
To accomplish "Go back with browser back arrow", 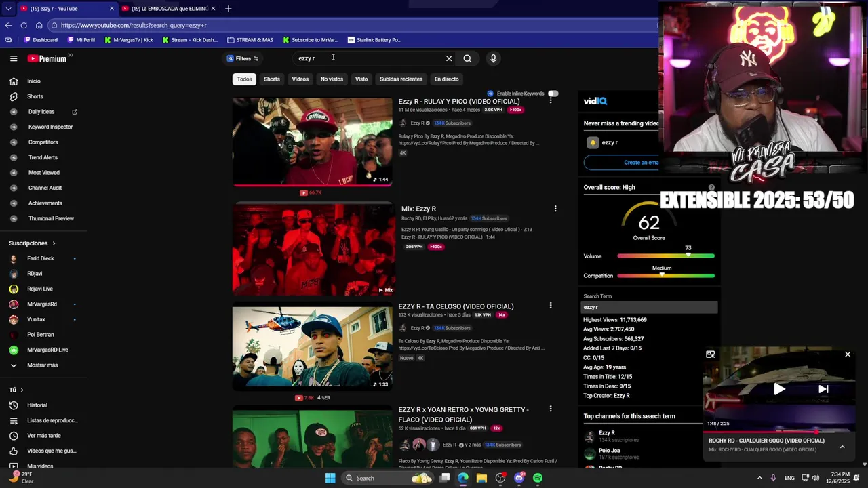I will point(8,25).
